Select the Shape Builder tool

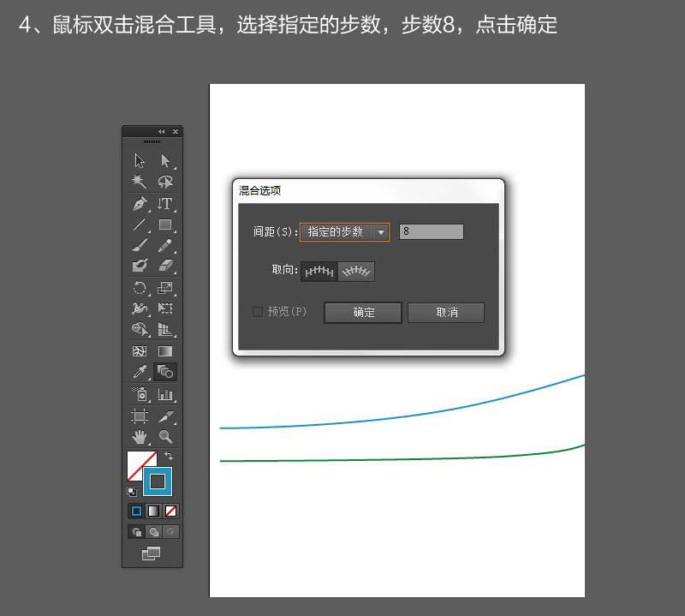coord(140,329)
